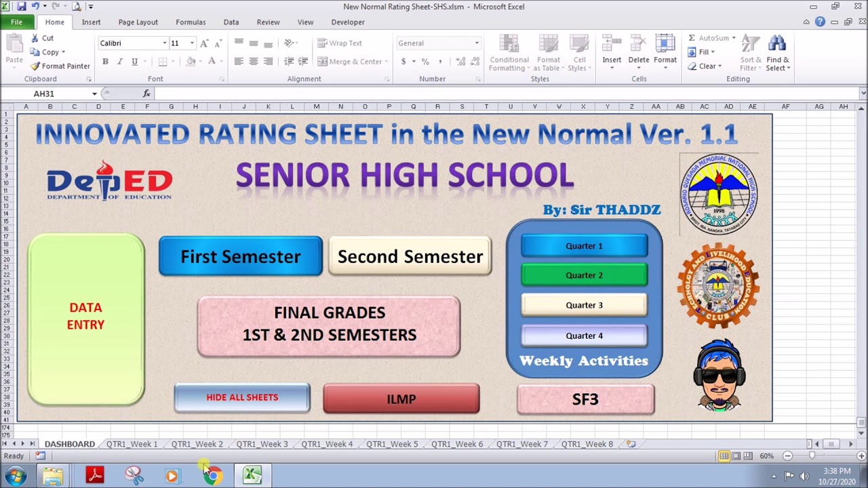The image size is (868, 488).
Task: Open the Font size dropdown
Action: 192,43
